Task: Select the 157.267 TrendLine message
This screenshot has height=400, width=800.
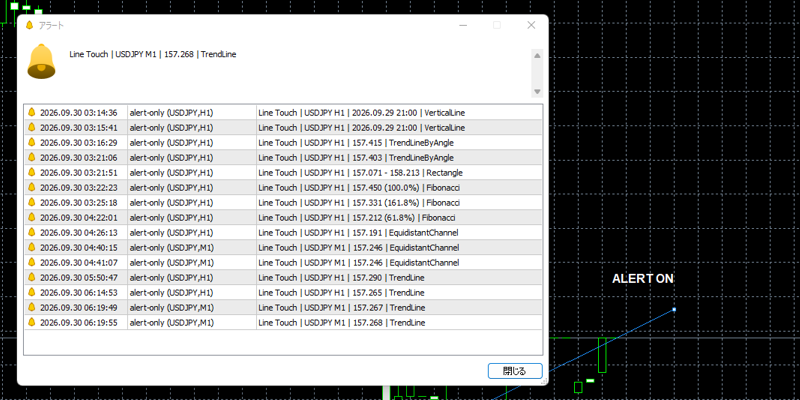Action: 342,308
